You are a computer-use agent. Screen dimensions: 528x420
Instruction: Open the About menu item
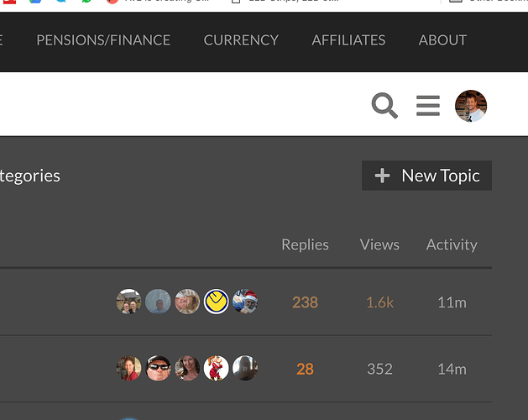pos(442,40)
